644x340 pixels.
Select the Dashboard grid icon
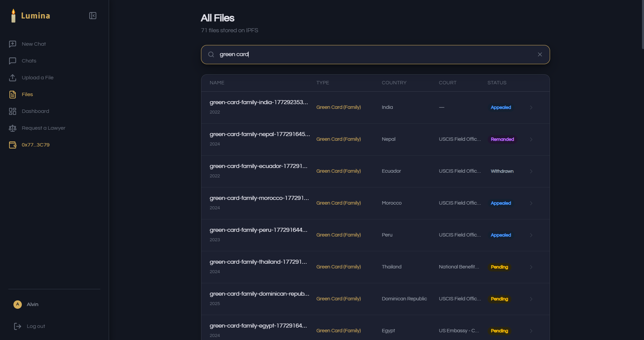coord(12,111)
